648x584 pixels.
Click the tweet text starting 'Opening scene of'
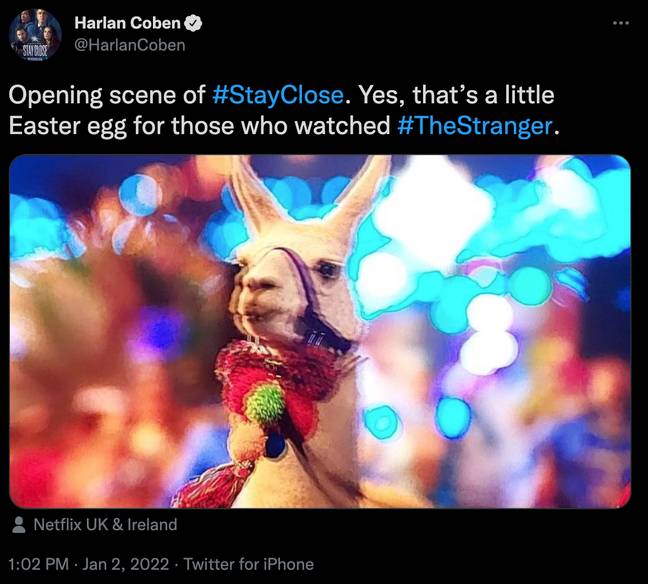coord(284,110)
